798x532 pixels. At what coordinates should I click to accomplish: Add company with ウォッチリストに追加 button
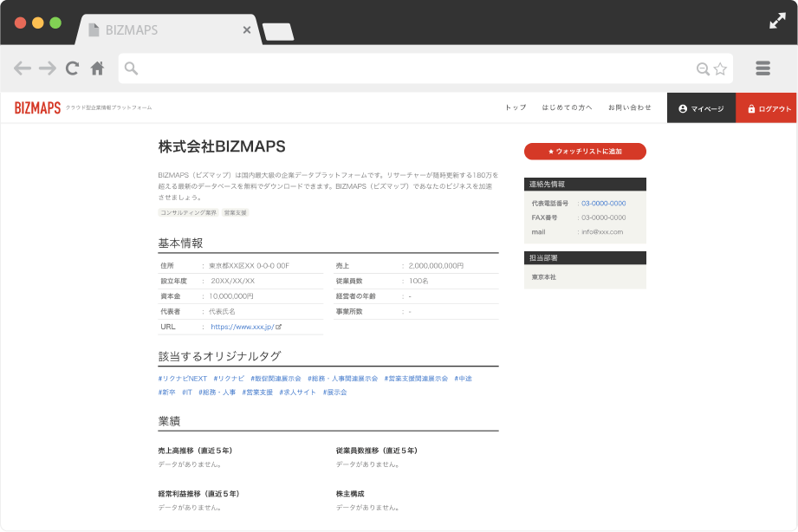coord(585,152)
